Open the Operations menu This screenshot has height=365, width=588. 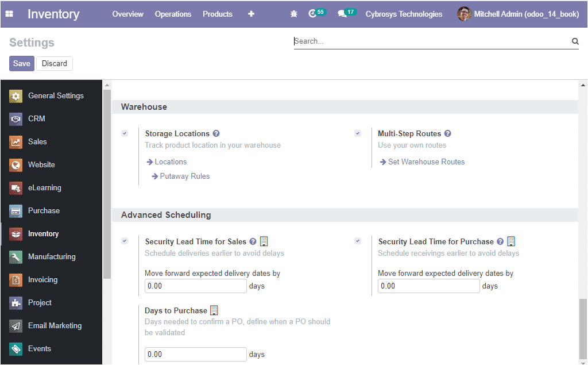[x=173, y=14]
